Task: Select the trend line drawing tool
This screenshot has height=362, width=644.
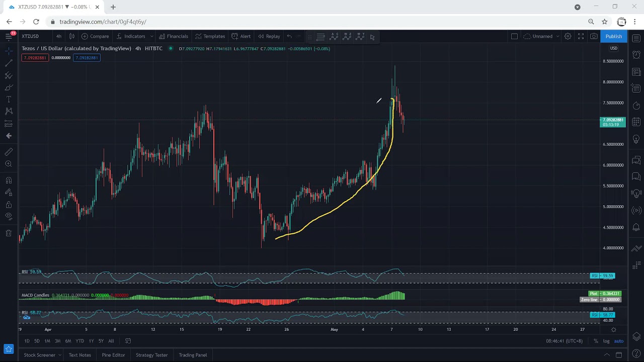Action: click(x=9, y=63)
